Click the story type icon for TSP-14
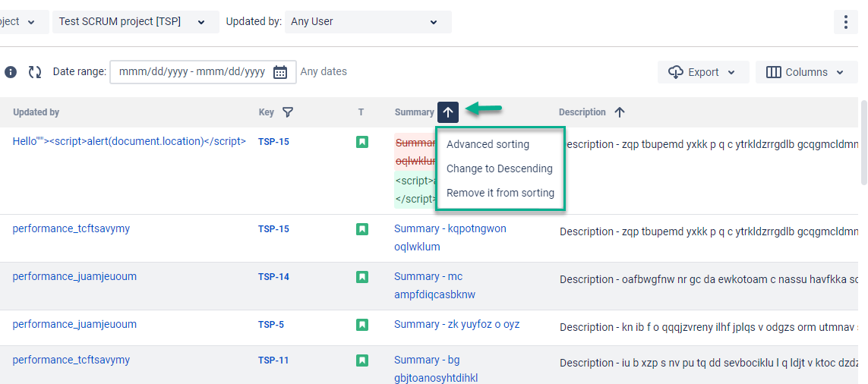The width and height of the screenshot is (868, 384). [362, 277]
